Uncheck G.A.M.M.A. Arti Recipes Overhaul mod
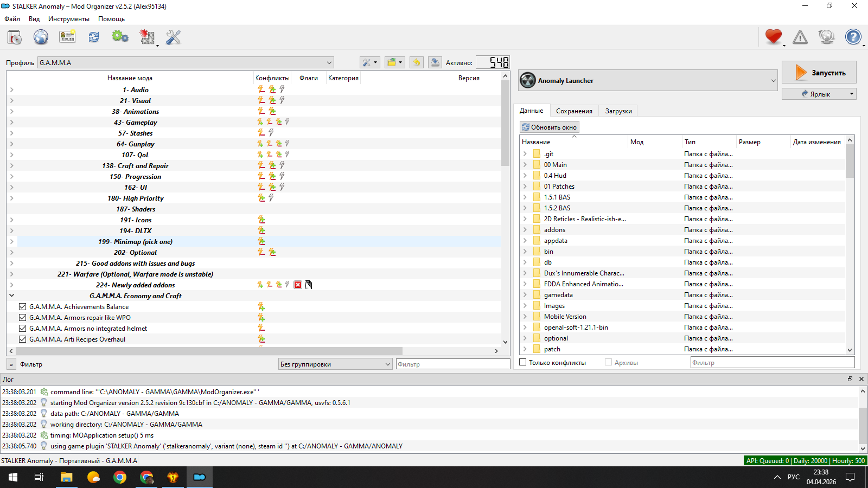Viewport: 868px width, 488px height. click(23, 339)
